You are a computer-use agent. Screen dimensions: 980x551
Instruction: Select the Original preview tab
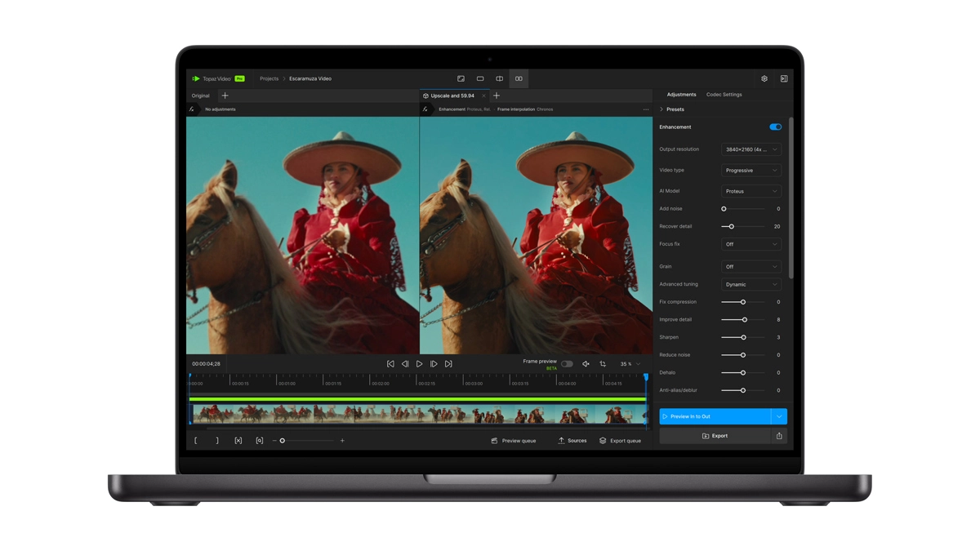point(200,96)
